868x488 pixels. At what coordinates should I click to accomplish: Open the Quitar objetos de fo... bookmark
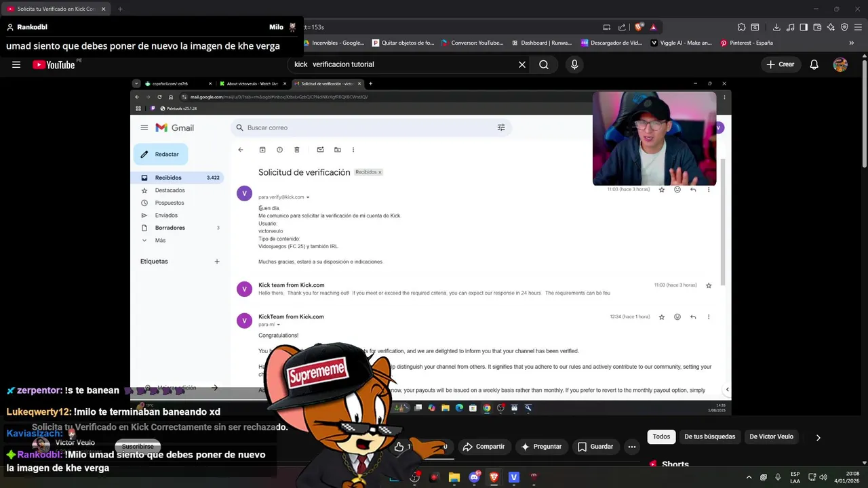coord(403,43)
